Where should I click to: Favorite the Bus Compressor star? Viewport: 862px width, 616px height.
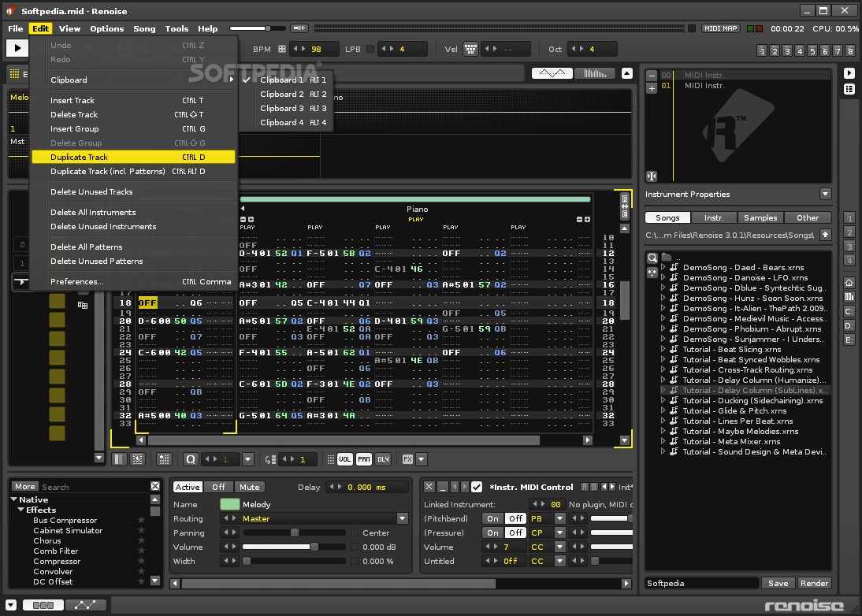[x=141, y=520]
